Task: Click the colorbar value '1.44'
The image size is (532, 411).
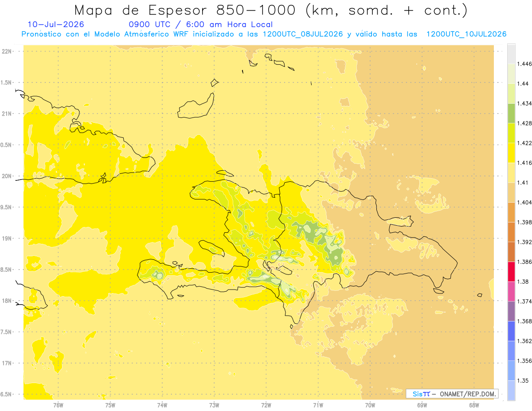Action: pyautogui.click(x=523, y=84)
